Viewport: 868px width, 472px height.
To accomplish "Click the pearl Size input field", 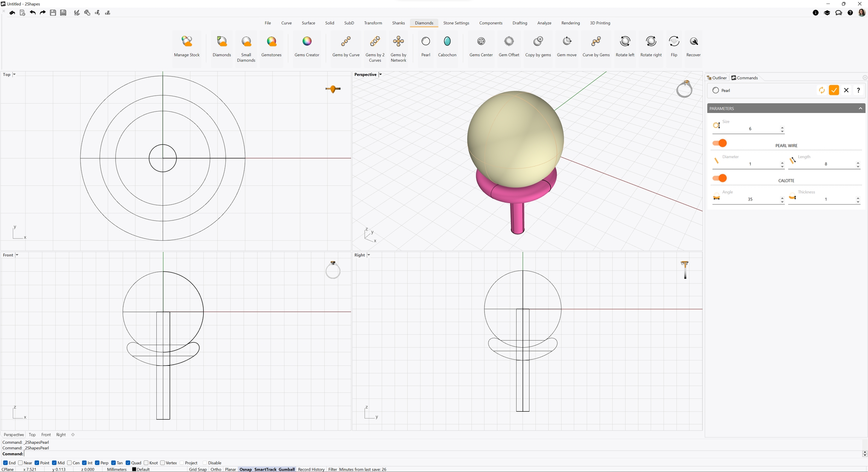I will tap(750, 129).
